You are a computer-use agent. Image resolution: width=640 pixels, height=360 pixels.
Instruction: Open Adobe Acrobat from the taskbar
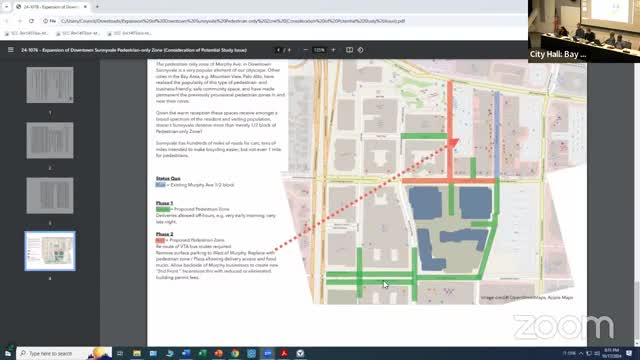(284, 353)
